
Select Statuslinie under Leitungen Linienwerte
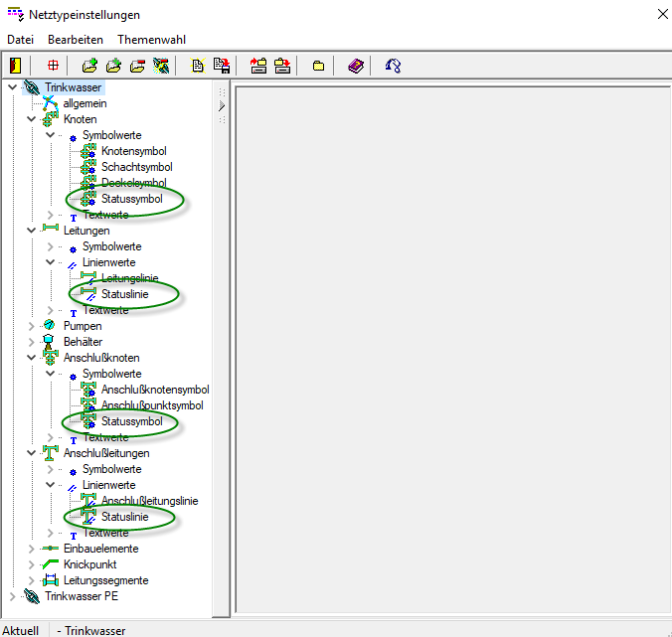click(x=124, y=294)
